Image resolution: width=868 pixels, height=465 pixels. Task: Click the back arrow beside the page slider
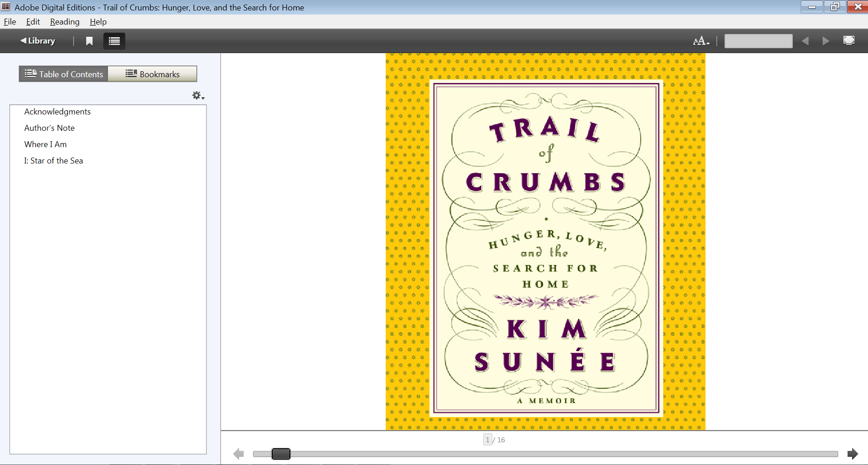click(x=238, y=453)
